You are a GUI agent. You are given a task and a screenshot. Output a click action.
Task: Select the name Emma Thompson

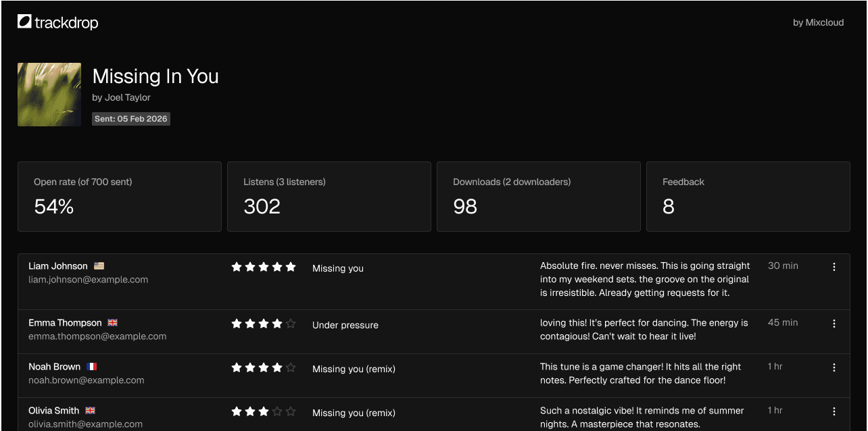pos(65,323)
